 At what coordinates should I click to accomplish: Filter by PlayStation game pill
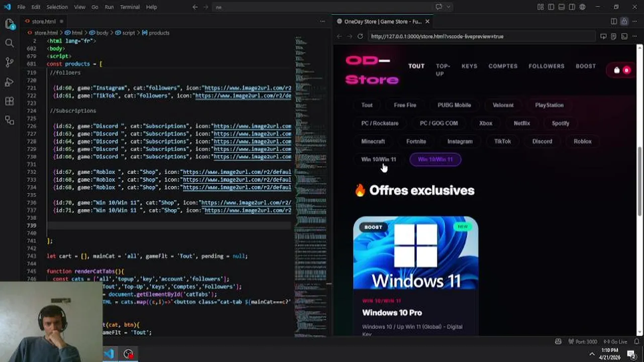[549, 105]
